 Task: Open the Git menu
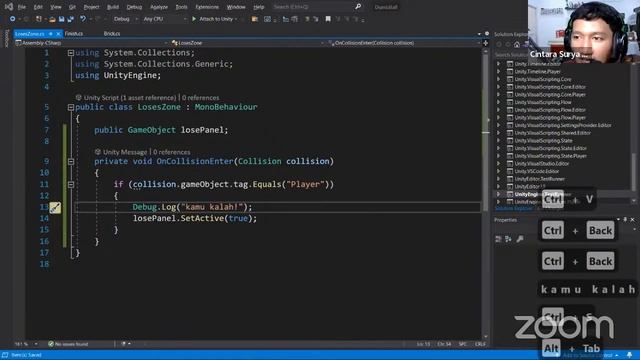pyautogui.click(x=72, y=7)
